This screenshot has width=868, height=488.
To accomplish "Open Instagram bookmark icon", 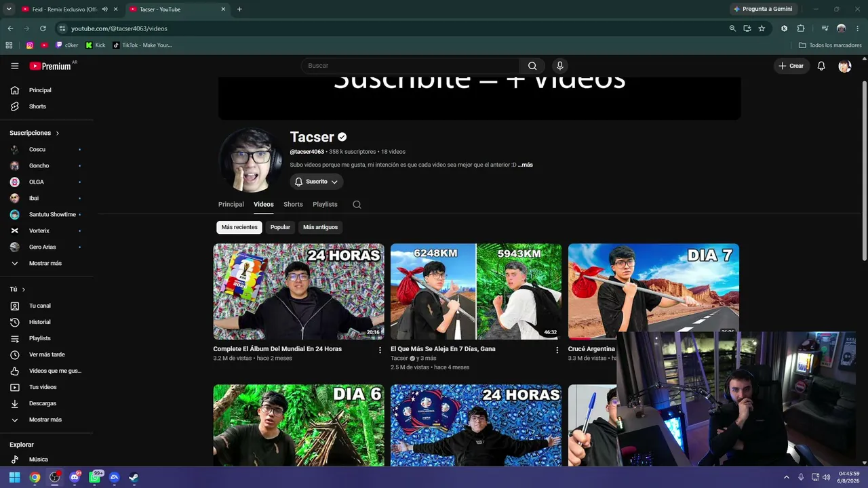I will pyautogui.click(x=30, y=45).
